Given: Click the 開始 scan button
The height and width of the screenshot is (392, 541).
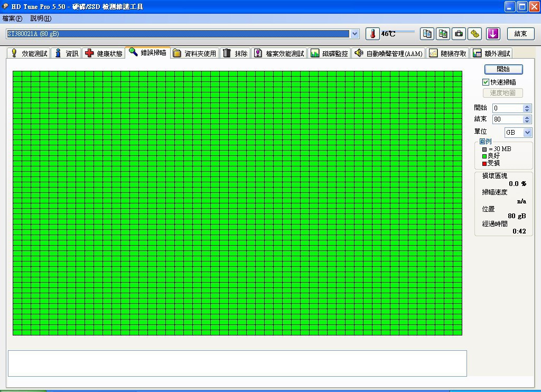Looking at the screenshot, I should pyautogui.click(x=503, y=69).
